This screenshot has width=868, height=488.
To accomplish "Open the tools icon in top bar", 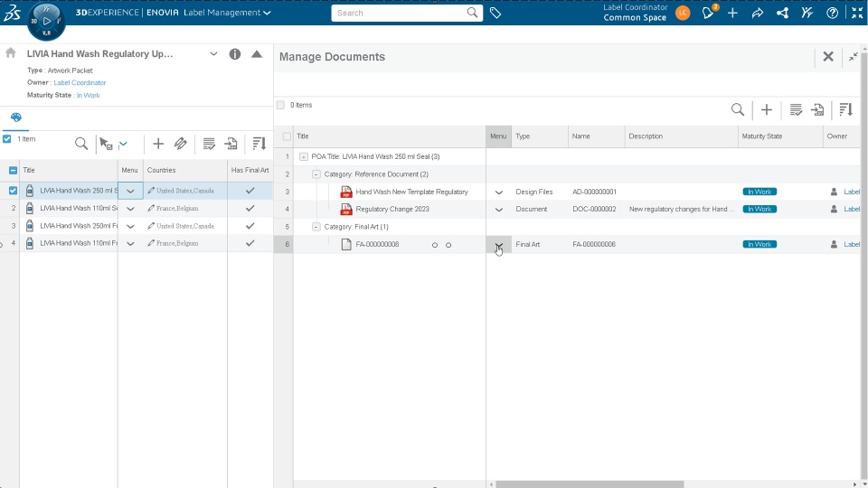I will point(807,13).
